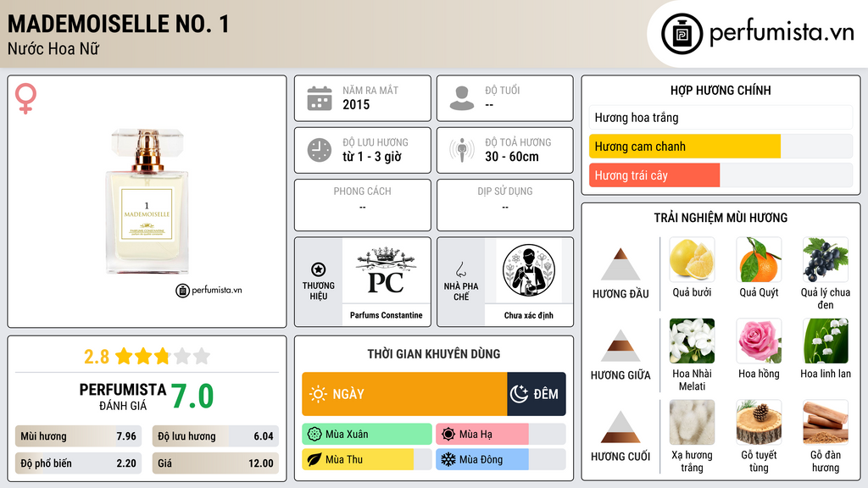Viewport: 868px width, 488px height.
Task: Click the Hoa Nhài Melati jasmine image
Action: (692, 341)
